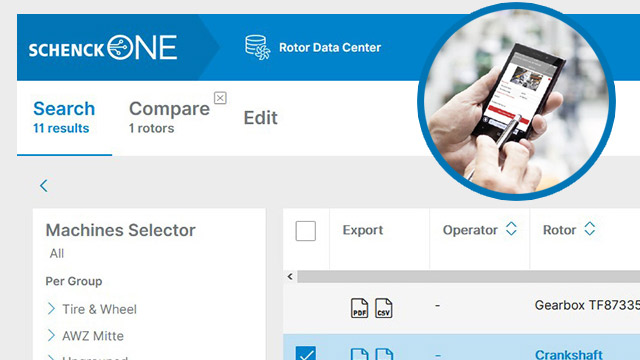This screenshot has height=360, width=640.
Task: Expand the Tire & Wheel group
Action: tap(51, 309)
